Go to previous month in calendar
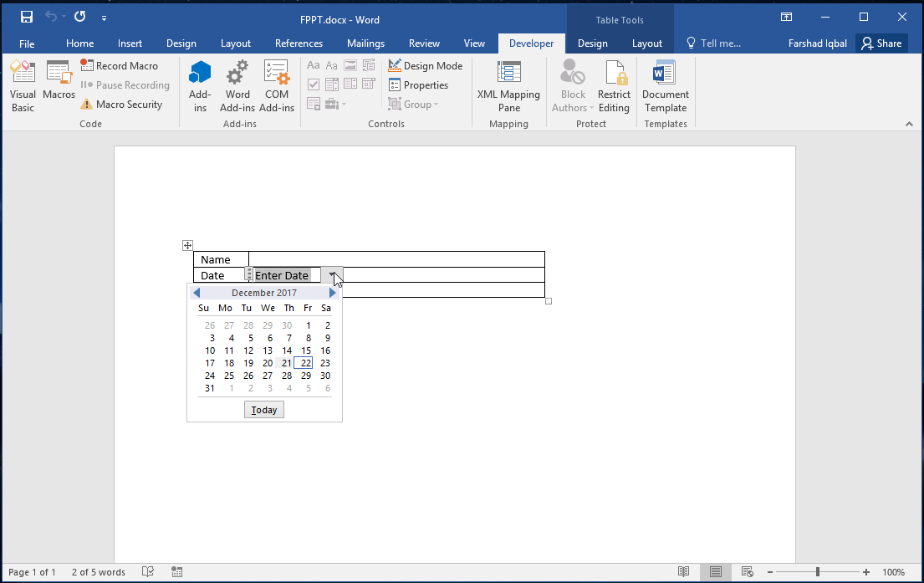This screenshot has height=583, width=924. [196, 293]
